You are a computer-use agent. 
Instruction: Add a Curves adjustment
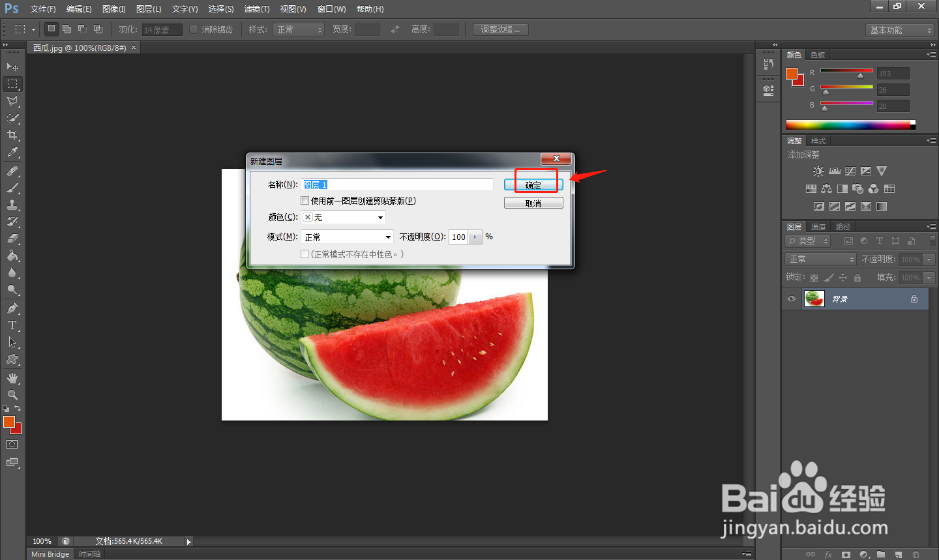pyautogui.click(x=850, y=171)
